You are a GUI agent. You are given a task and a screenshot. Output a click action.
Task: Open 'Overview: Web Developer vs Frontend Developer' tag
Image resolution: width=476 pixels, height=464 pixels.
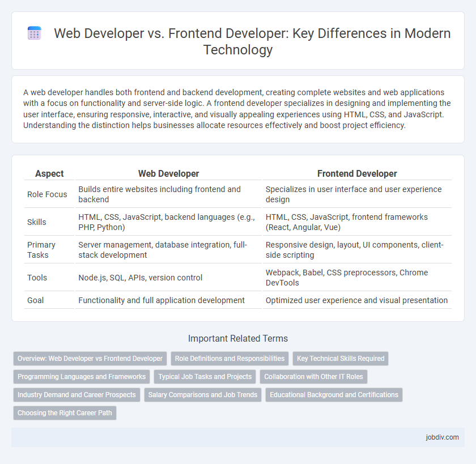pyautogui.click(x=90, y=359)
